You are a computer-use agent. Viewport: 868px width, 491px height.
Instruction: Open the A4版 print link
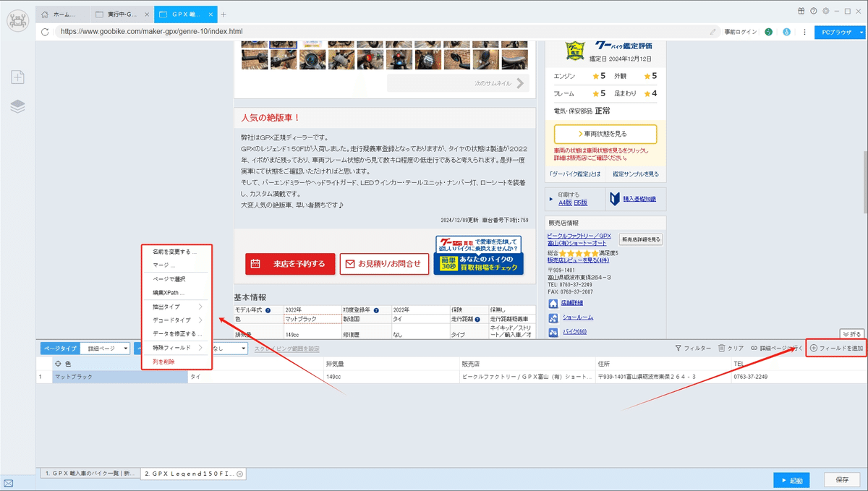pyautogui.click(x=565, y=203)
